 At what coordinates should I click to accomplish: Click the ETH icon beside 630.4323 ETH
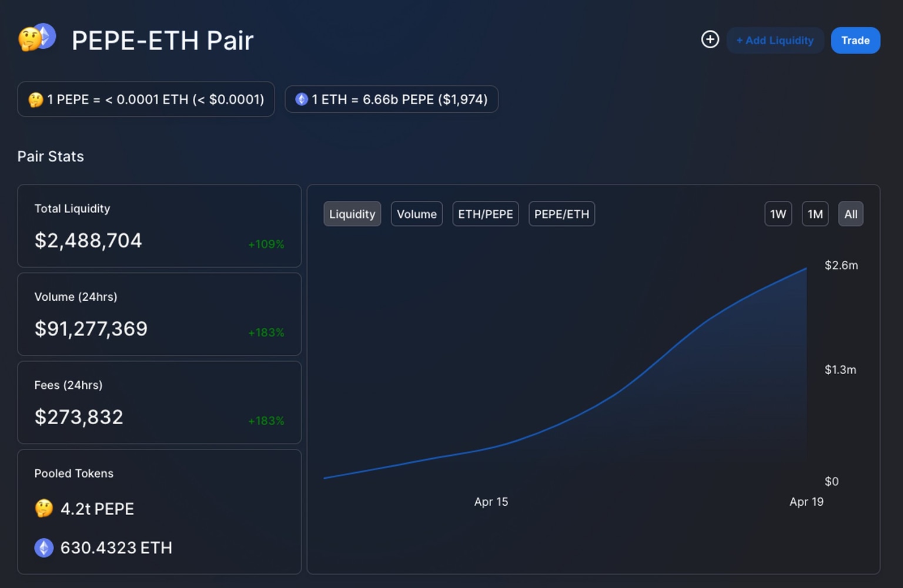pos(43,547)
